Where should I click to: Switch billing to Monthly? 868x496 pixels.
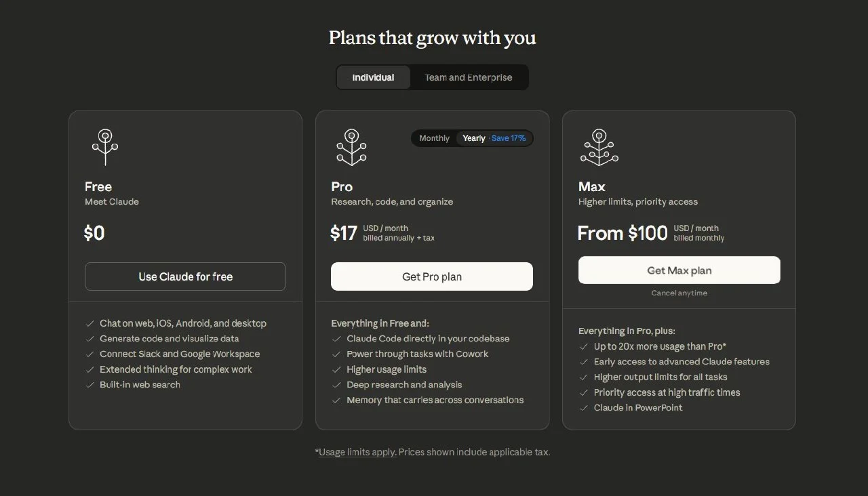434,138
